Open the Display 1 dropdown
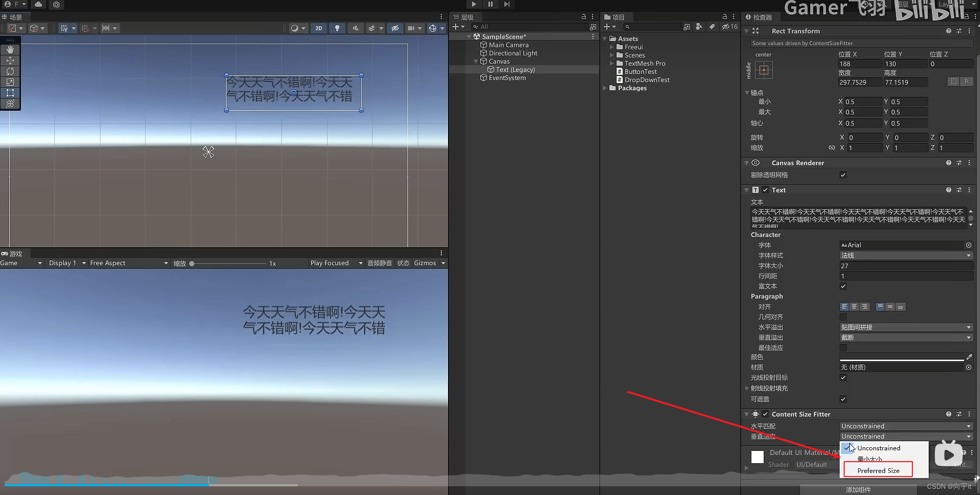This screenshot has height=495, width=980. 67,263
